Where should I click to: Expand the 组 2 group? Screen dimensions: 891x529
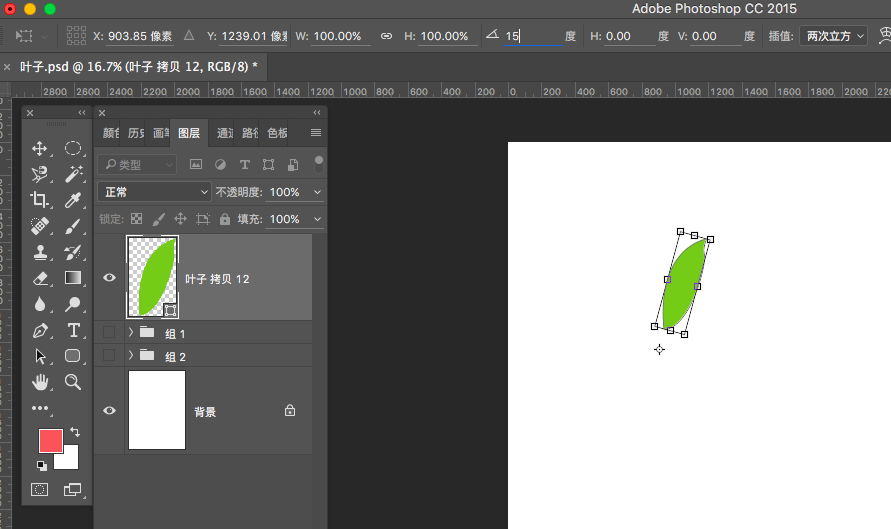[x=131, y=355]
